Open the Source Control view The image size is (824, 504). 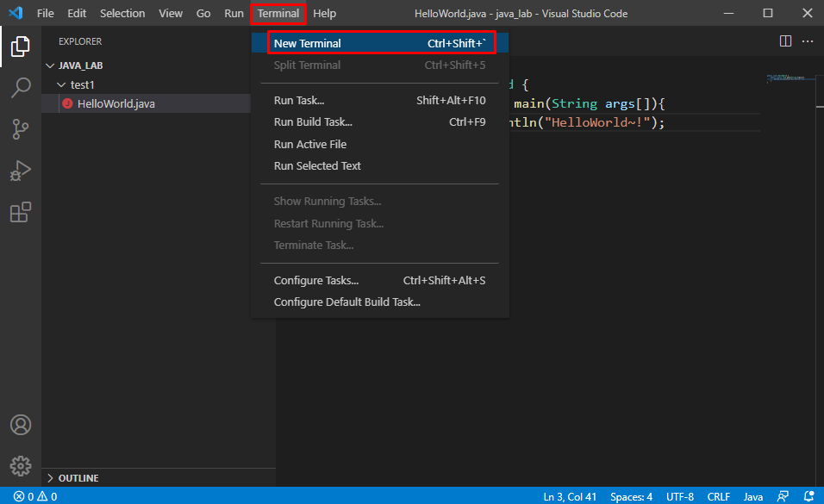[x=21, y=129]
